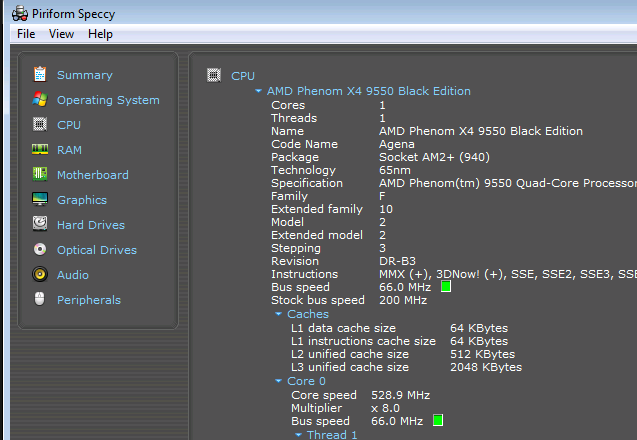Click the Threads row label
637x440 pixels.
click(x=294, y=118)
